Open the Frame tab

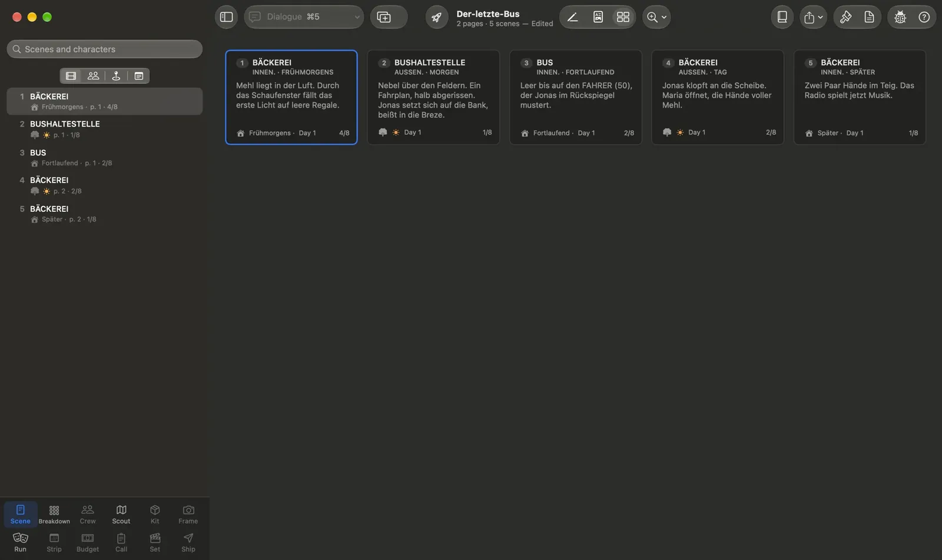pos(188,514)
